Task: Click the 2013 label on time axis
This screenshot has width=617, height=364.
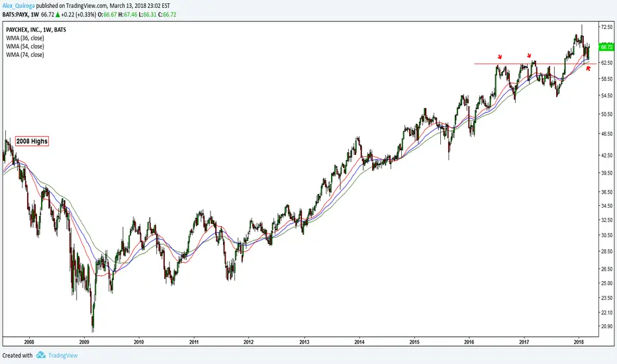Action: [x=304, y=342]
